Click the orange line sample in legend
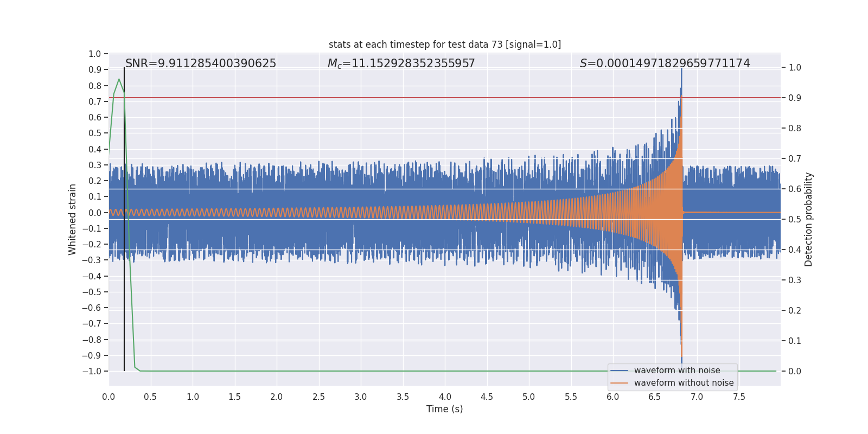Viewport: 868px width, 434px height. pos(620,383)
